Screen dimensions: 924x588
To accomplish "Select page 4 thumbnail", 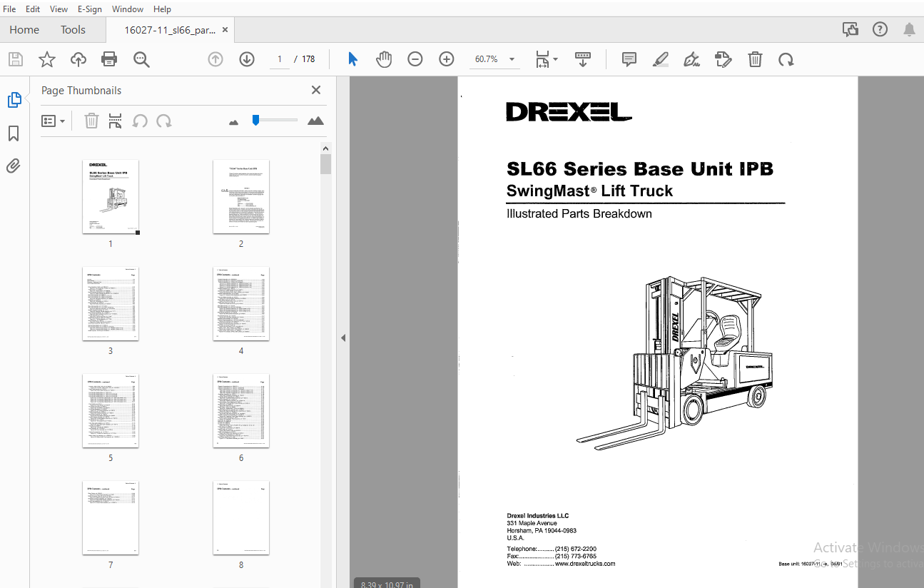I will (241, 303).
